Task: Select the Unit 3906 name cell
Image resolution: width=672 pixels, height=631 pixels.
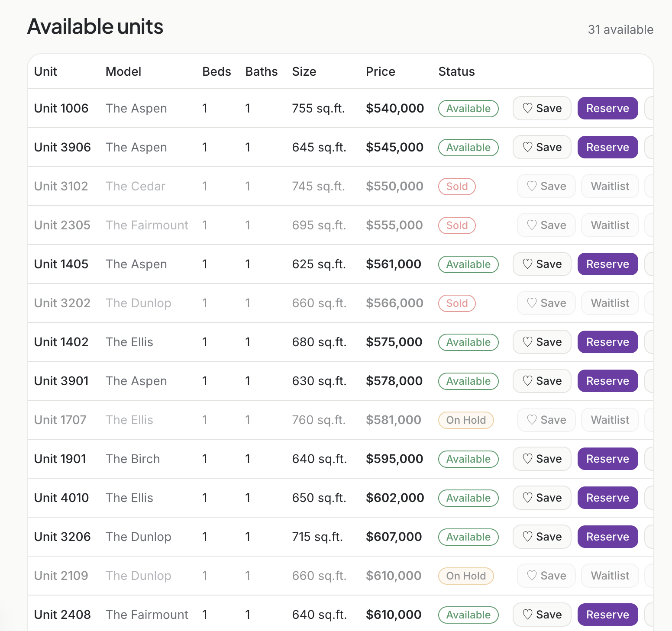Action: pos(62,147)
